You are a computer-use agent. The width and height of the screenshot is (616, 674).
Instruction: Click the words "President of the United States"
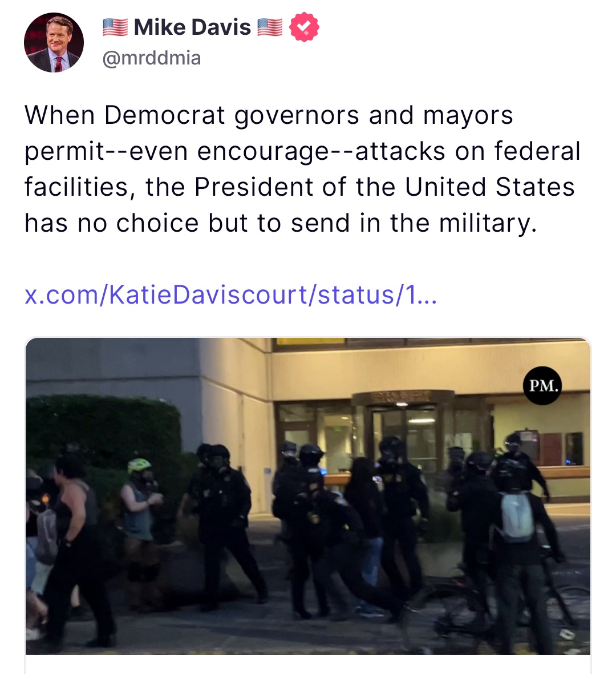(385, 187)
